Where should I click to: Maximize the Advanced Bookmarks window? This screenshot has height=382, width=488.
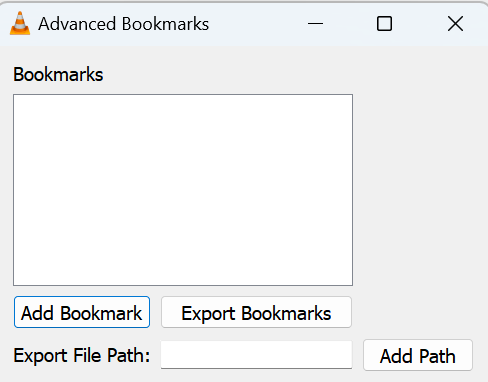(x=384, y=24)
